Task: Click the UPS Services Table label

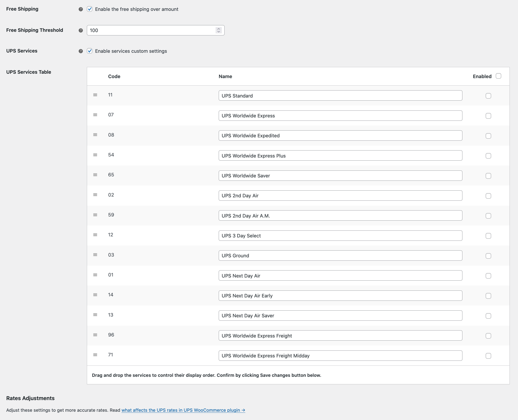Action: pos(29,72)
